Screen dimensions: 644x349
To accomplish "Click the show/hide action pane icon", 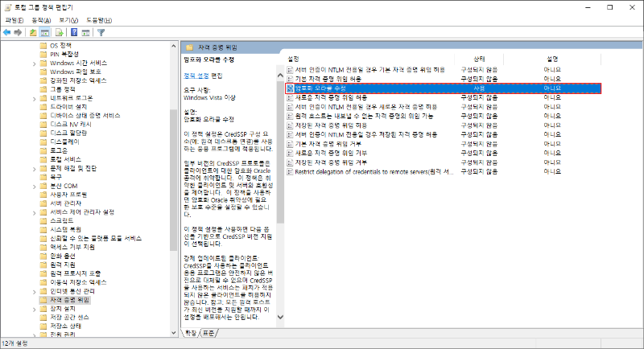I will pos(85,32).
